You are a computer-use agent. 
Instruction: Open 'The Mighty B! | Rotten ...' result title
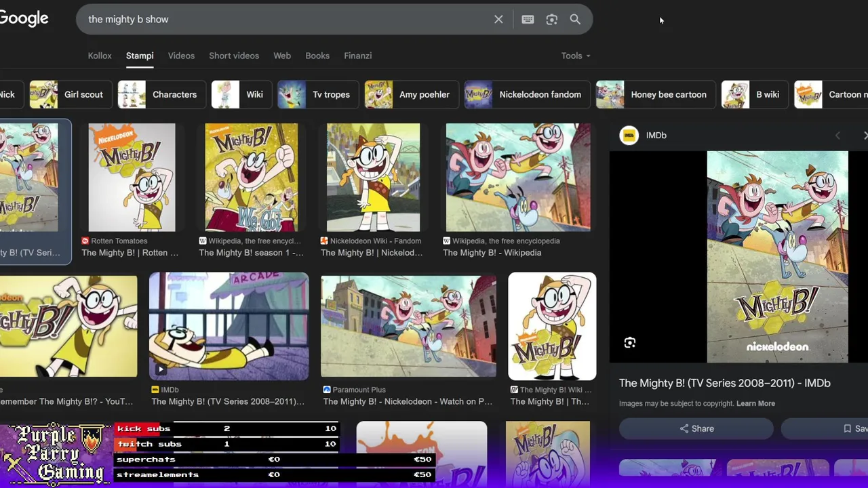tap(130, 253)
